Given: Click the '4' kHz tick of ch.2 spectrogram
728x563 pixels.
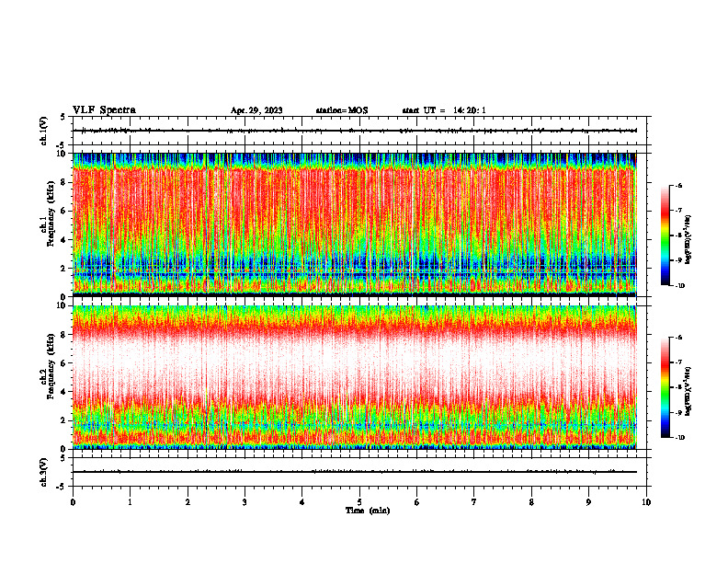Looking at the screenshot, I should click(64, 392).
